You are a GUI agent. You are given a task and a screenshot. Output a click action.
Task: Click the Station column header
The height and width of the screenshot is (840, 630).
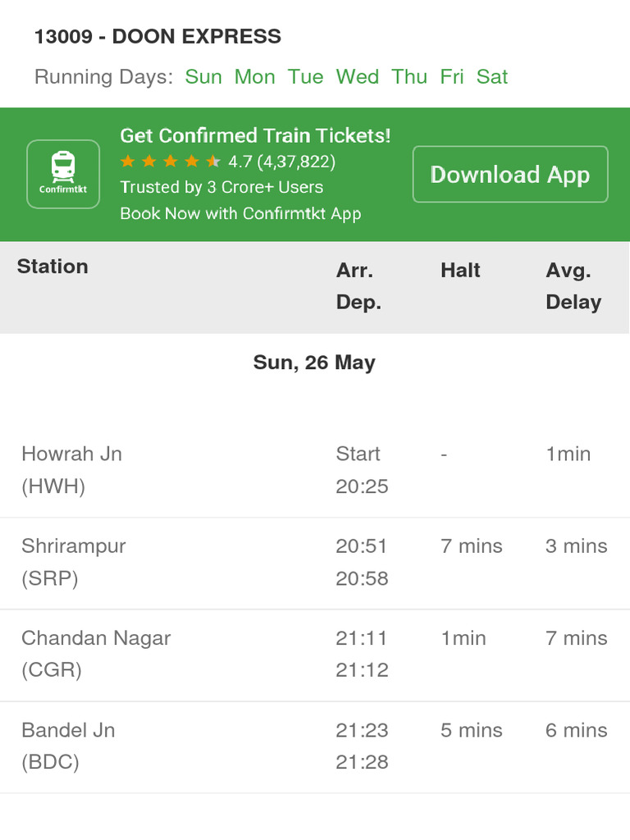pyautogui.click(x=52, y=267)
